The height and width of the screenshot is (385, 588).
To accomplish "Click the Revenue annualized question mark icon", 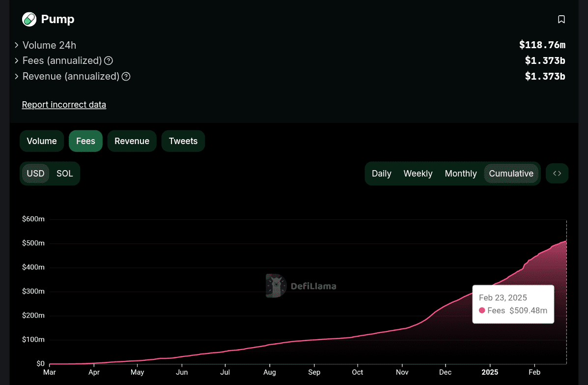I will (x=126, y=77).
